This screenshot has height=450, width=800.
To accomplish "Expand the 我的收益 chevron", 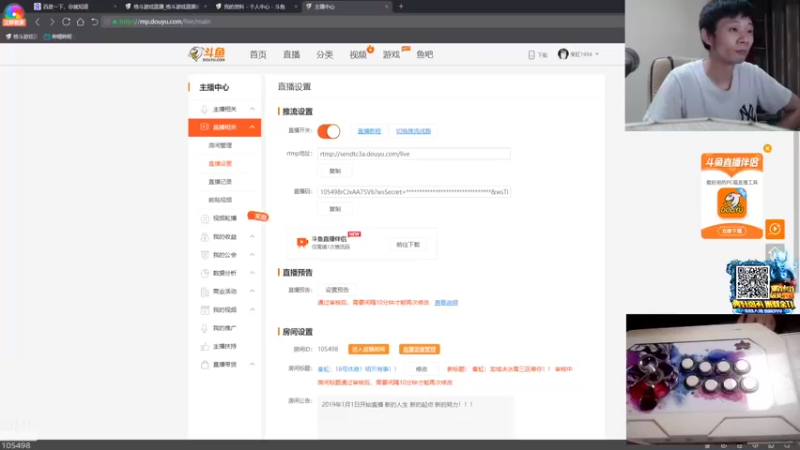I will point(252,237).
